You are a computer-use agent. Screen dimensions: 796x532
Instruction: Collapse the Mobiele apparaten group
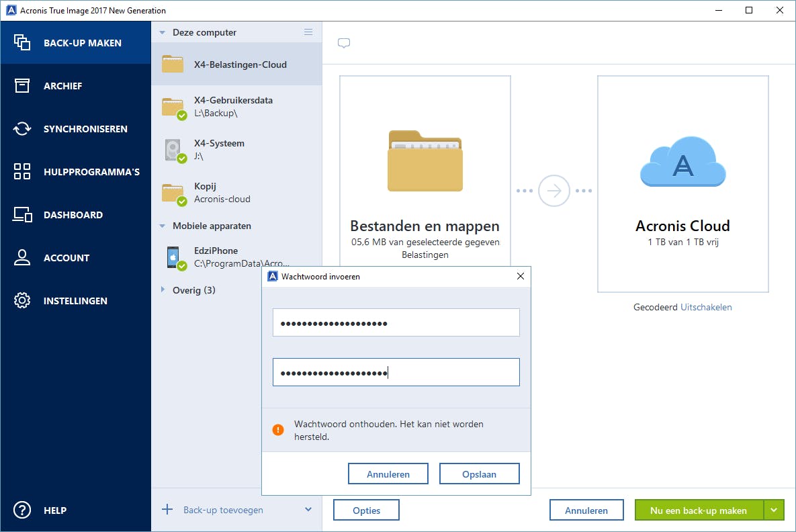click(163, 226)
